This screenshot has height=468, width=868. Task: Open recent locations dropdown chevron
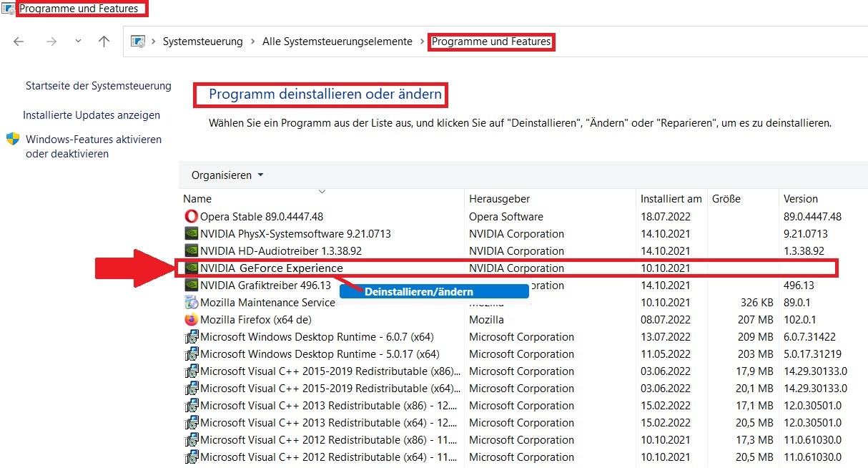(78, 42)
